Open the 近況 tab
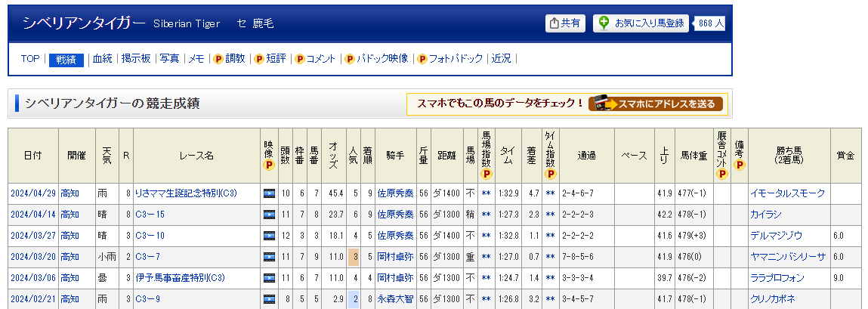The height and width of the screenshot is (309, 868). click(502, 59)
